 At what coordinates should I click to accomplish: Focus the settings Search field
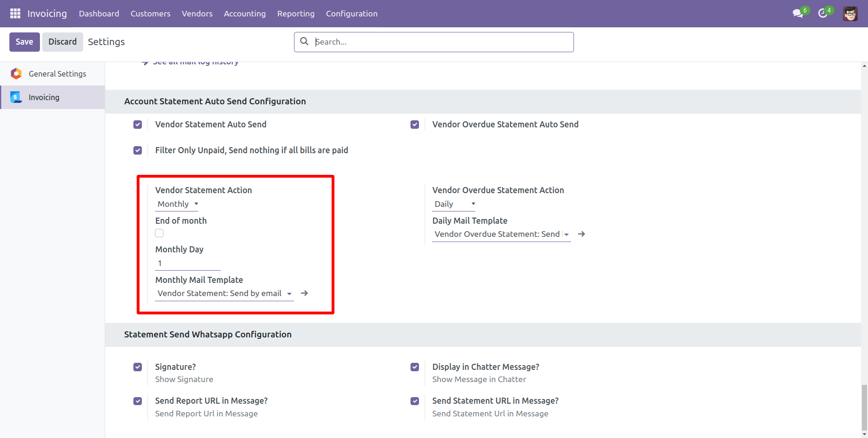[x=434, y=42]
